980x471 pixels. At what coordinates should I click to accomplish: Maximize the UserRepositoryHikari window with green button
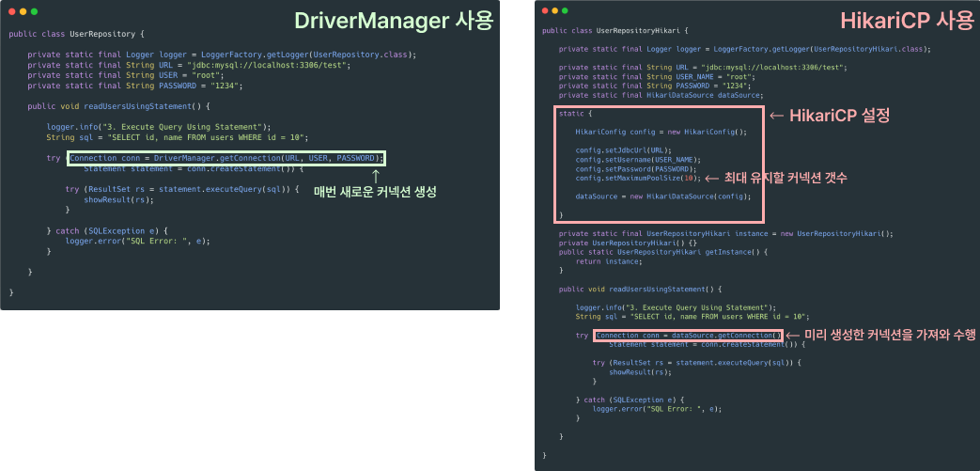pos(565,10)
